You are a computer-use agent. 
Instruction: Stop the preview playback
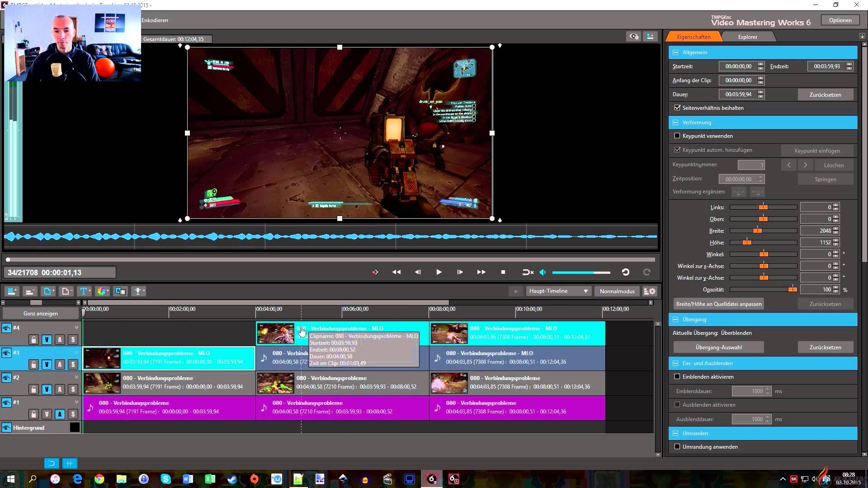(503, 272)
